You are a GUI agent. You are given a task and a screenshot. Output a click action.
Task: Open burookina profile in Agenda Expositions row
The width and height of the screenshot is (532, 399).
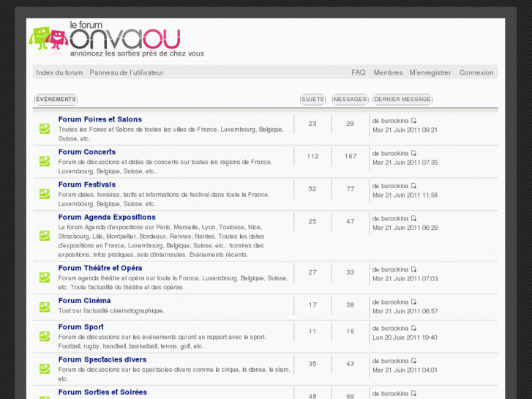(395, 219)
